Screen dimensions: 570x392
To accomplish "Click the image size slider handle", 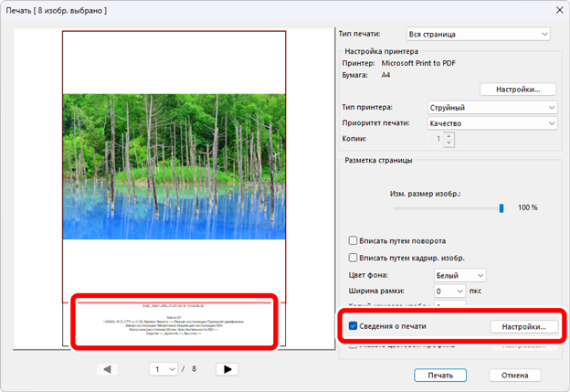I will tap(501, 207).
